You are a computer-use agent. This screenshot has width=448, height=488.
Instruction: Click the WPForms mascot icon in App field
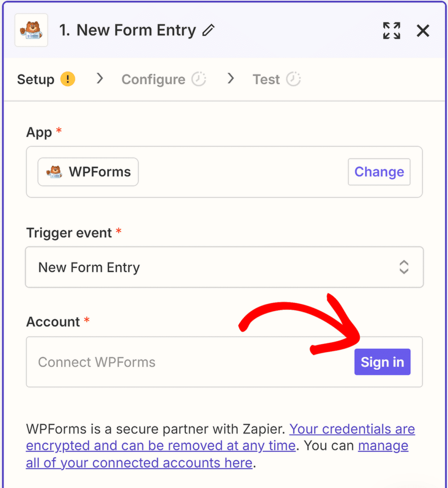pos(54,172)
